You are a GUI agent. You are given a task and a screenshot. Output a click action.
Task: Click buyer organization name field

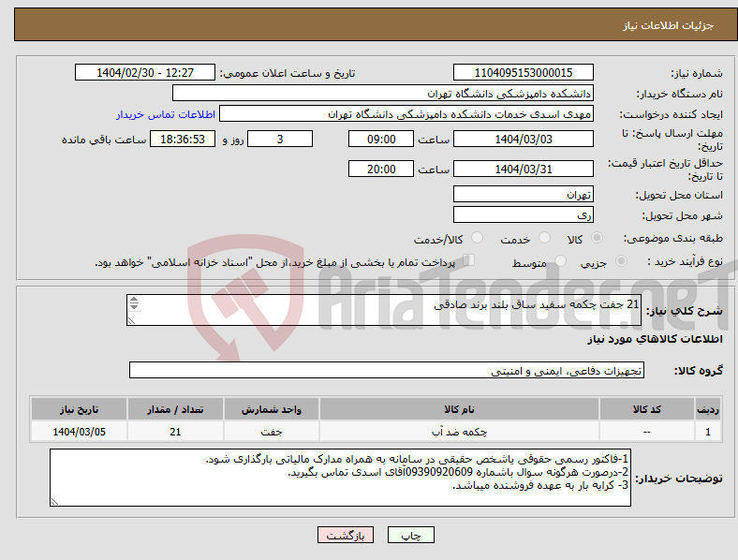[383, 93]
